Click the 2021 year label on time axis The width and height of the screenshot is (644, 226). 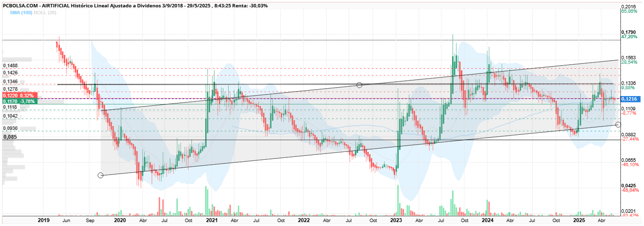point(212,221)
